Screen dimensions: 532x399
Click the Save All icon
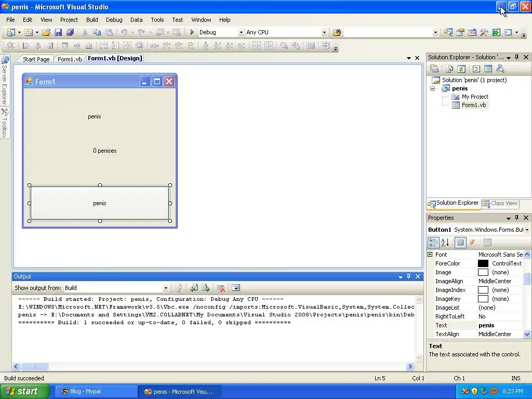70,32
